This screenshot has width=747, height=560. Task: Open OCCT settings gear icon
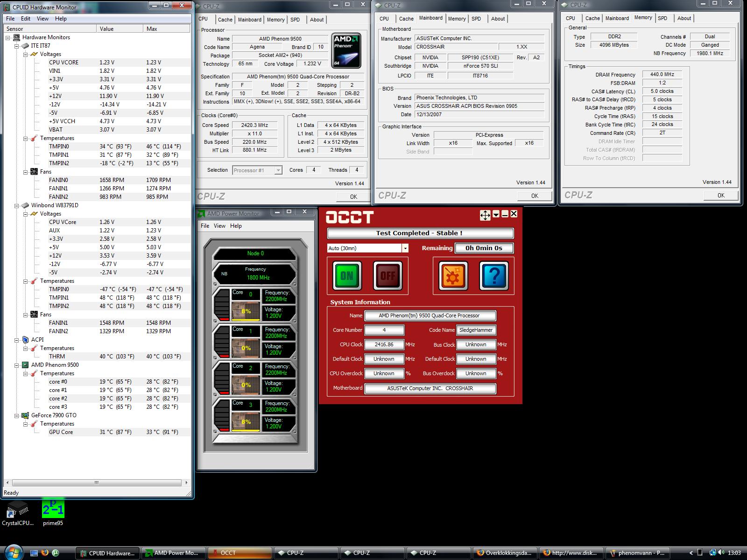click(x=453, y=275)
